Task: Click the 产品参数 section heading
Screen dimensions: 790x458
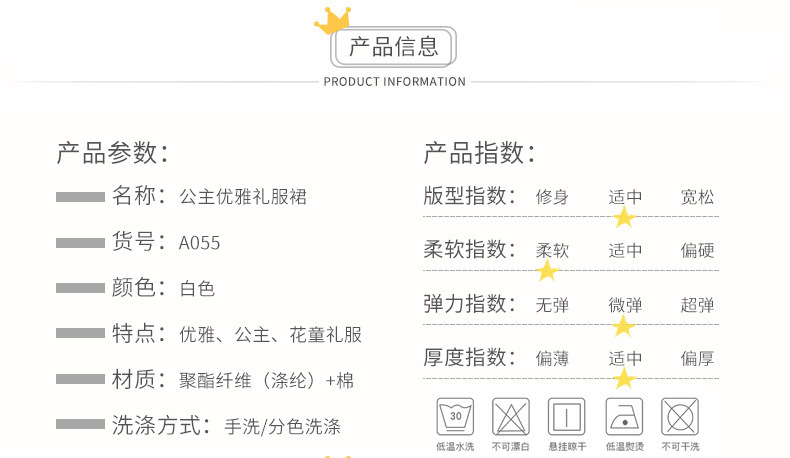Action: coord(112,153)
